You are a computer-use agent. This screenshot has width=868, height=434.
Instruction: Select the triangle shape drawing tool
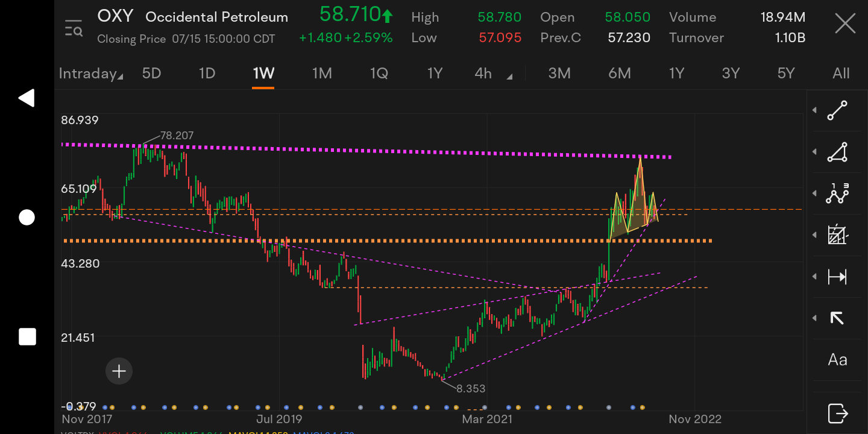click(x=837, y=152)
